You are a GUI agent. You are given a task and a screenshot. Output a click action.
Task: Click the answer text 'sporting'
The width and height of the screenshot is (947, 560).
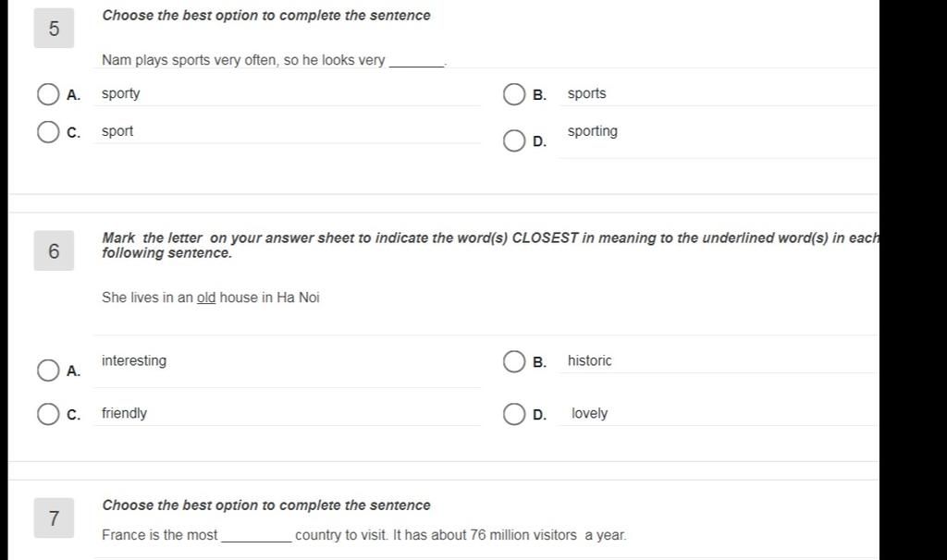coord(593,131)
